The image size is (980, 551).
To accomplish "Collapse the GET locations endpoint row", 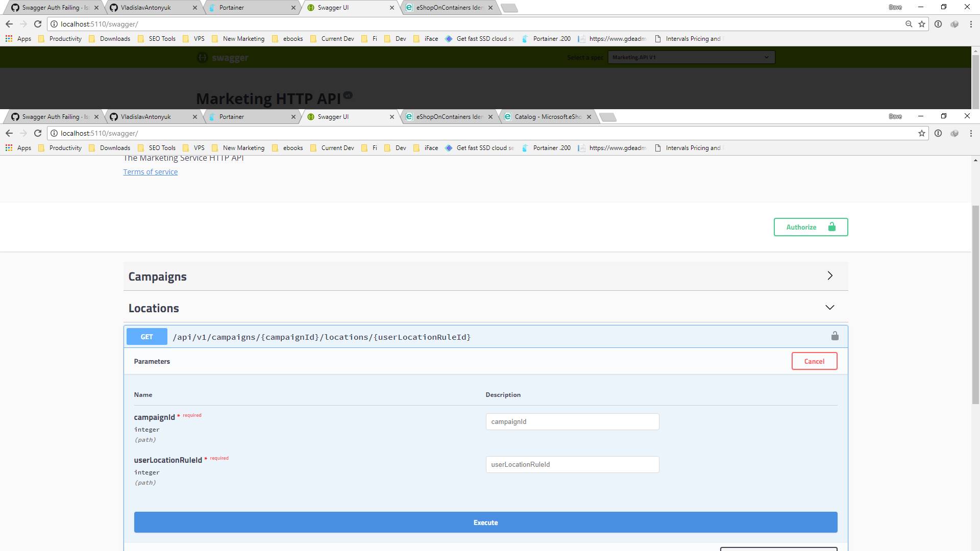I will coord(485,337).
